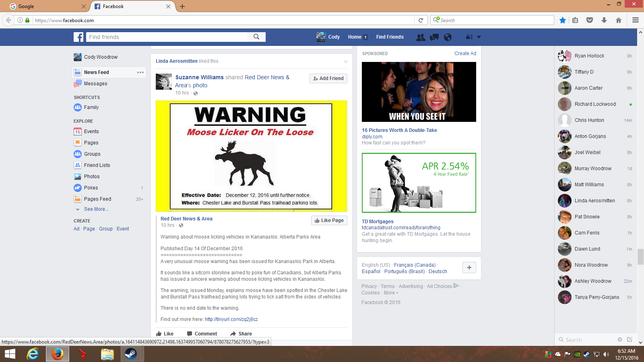Open Pokes in sidebar
The image size is (644, 362).
tap(91, 188)
